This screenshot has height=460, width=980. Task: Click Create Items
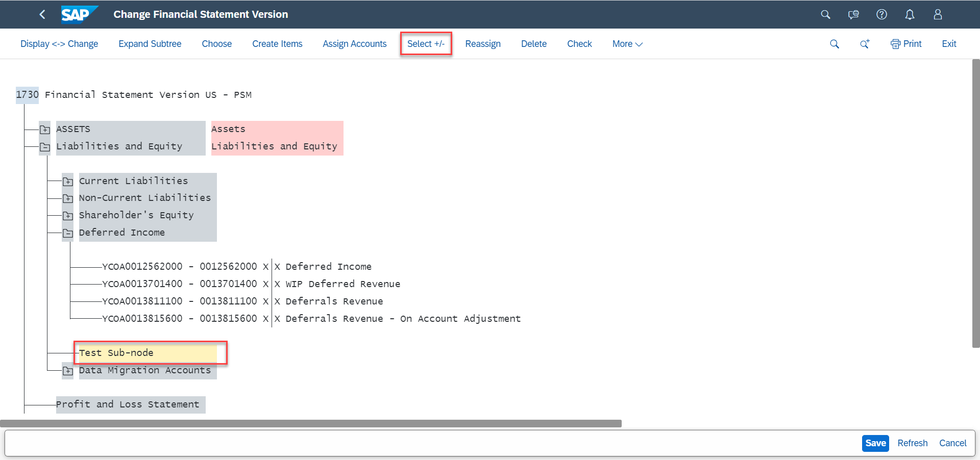pos(277,44)
